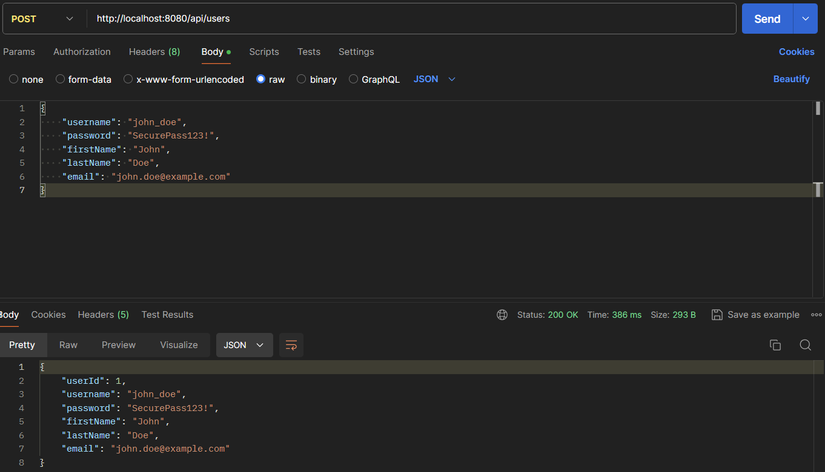Click the Beautify link
The height and width of the screenshot is (472, 825).
pos(791,79)
